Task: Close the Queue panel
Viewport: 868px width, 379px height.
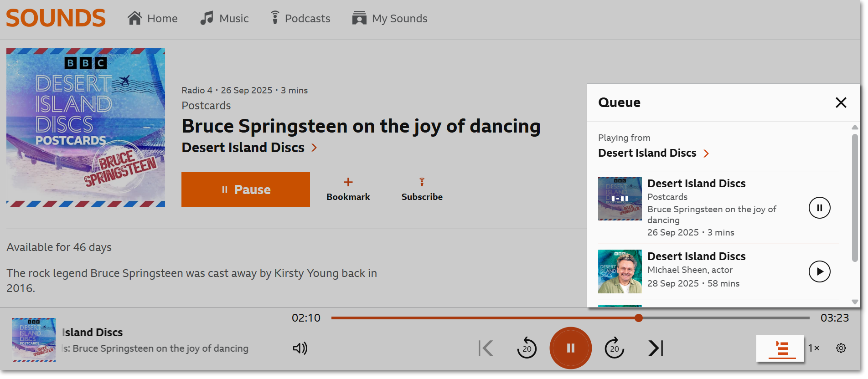Action: pyautogui.click(x=841, y=102)
